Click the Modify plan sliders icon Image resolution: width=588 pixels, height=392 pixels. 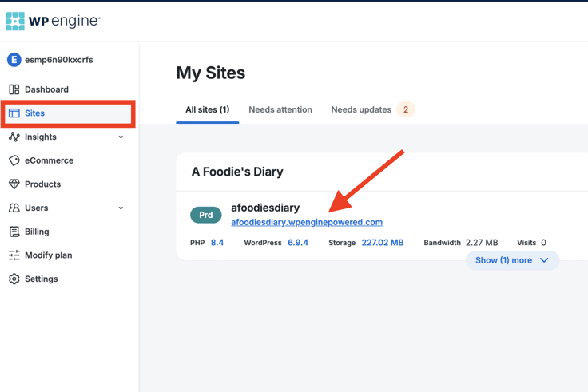[14, 255]
